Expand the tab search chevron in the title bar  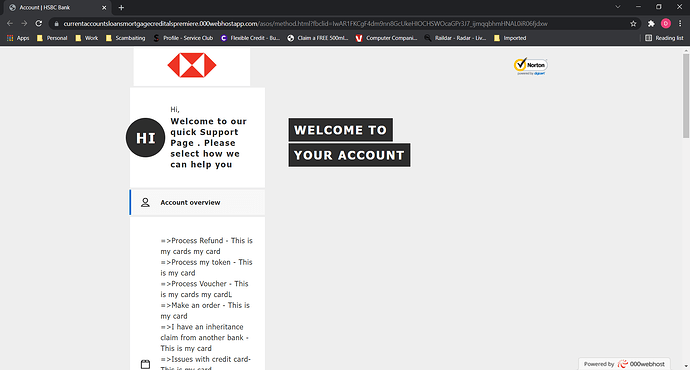618,7
